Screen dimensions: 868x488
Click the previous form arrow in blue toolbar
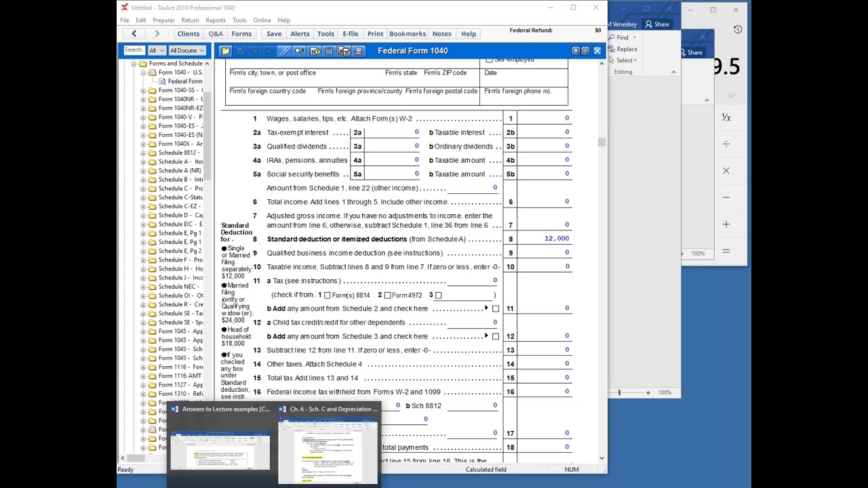tap(254, 51)
